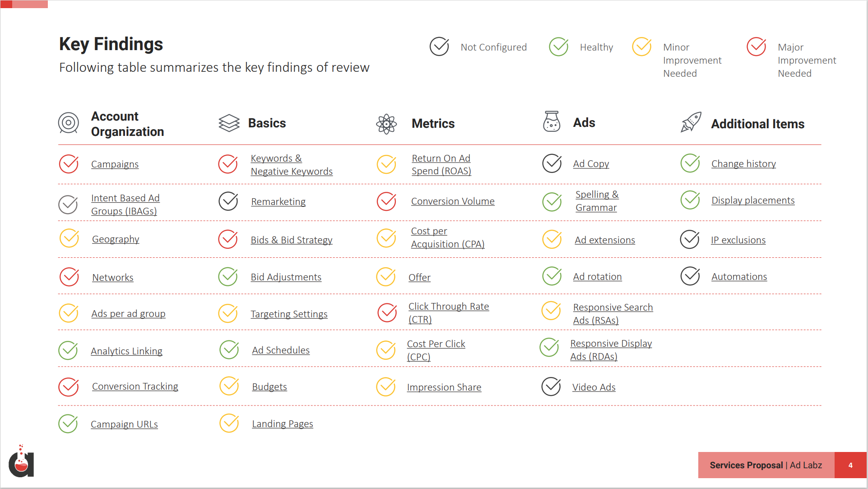Click the black checkmark beside Remarketing

[228, 201]
